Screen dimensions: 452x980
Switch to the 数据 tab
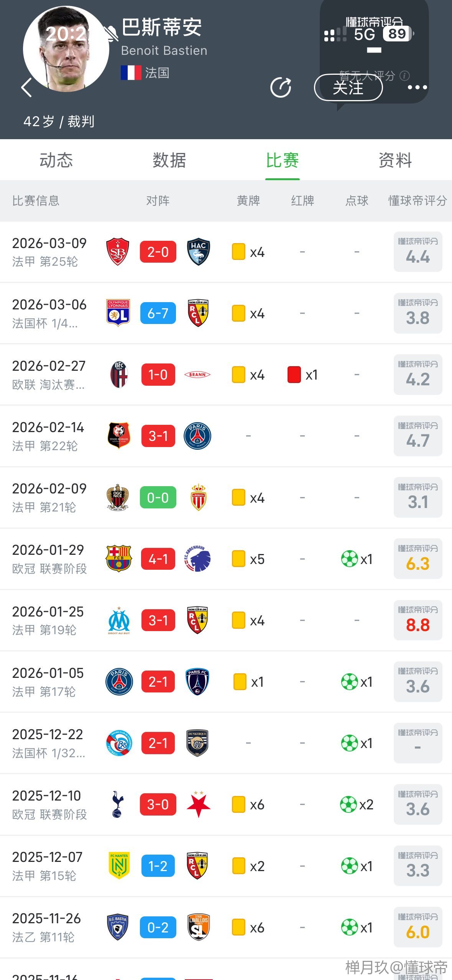coord(169,160)
